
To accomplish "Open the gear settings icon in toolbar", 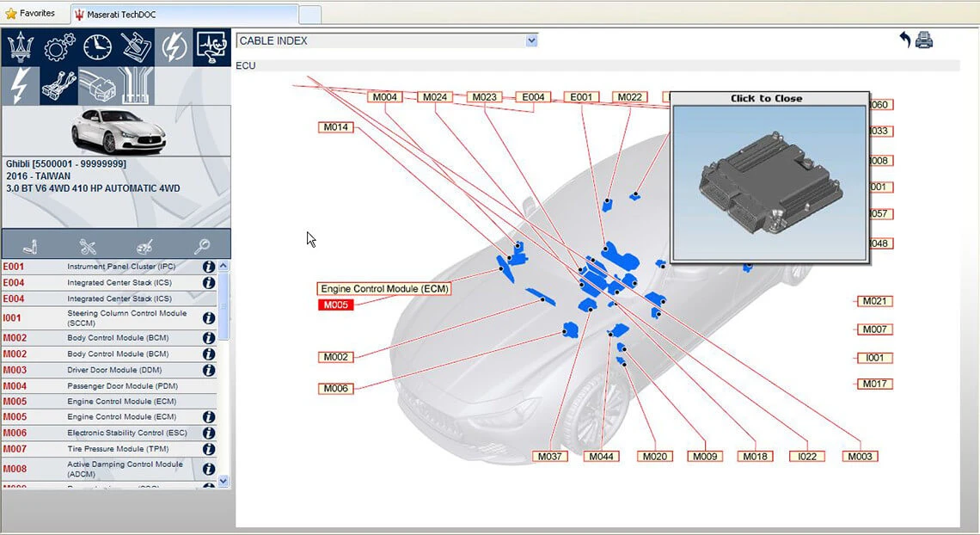I will (58, 46).
